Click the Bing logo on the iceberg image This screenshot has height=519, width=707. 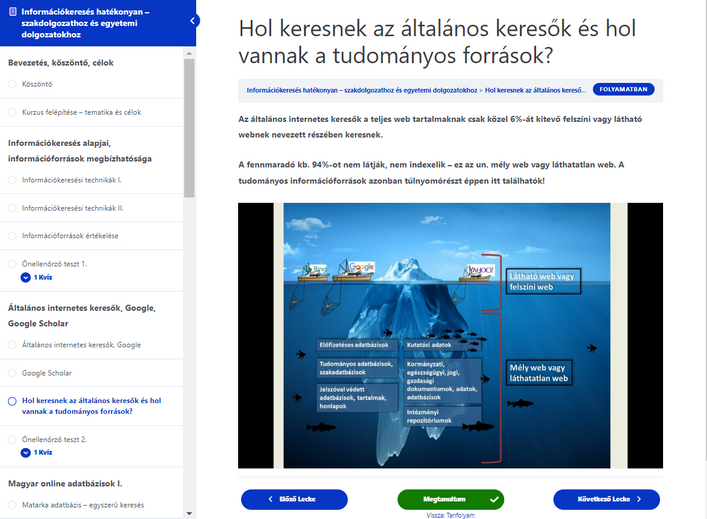(317, 269)
